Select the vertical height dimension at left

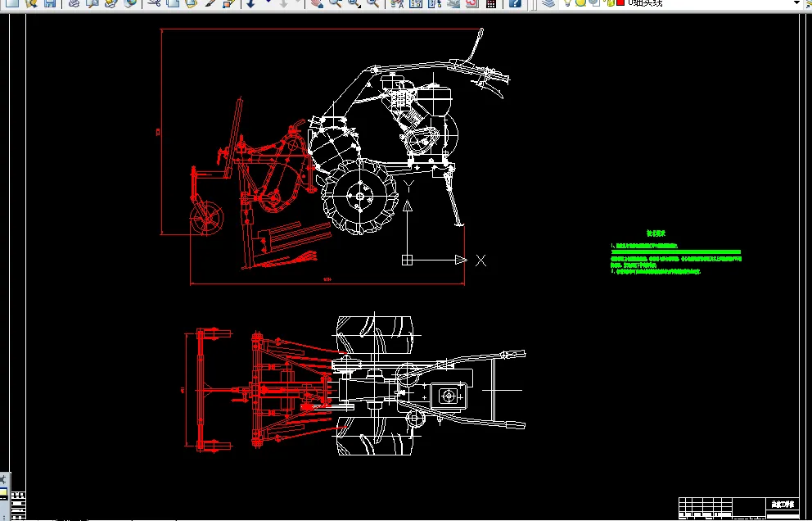click(161, 132)
